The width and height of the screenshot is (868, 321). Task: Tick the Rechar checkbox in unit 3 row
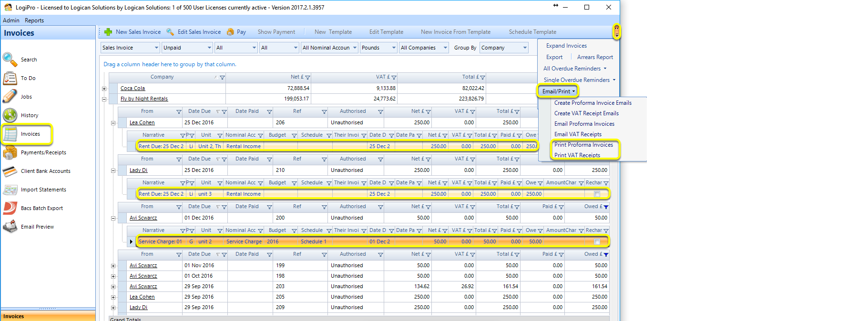click(597, 194)
